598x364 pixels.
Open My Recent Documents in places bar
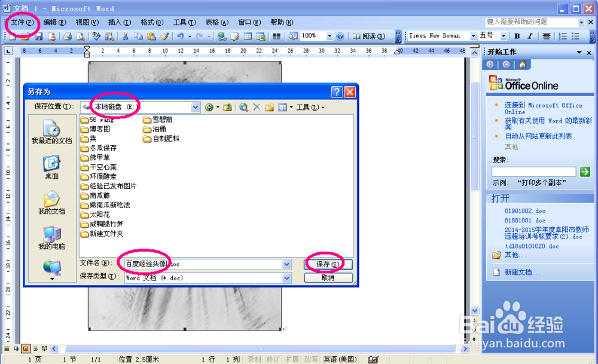tap(51, 132)
